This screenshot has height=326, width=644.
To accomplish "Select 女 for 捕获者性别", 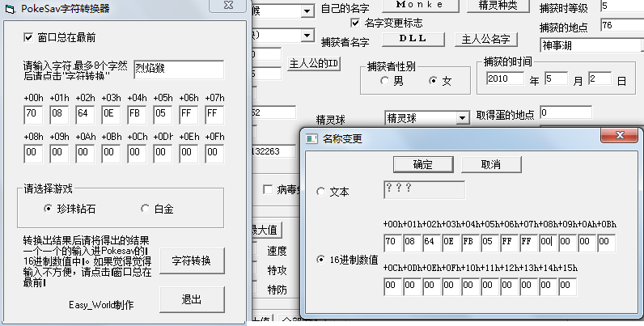I will click(433, 81).
